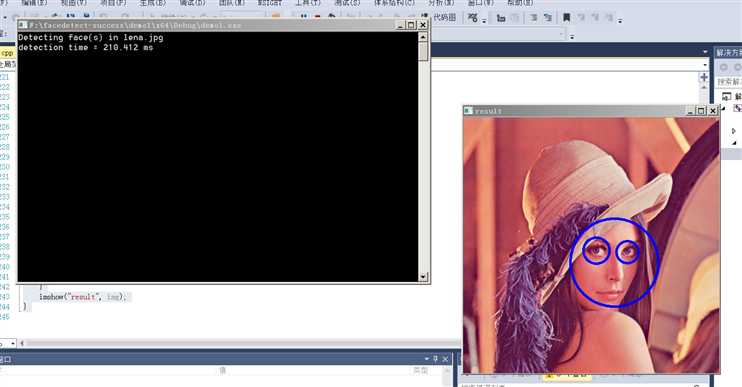Click the console scrollbar up arrow
This screenshot has width=742, height=387.
(423, 36)
